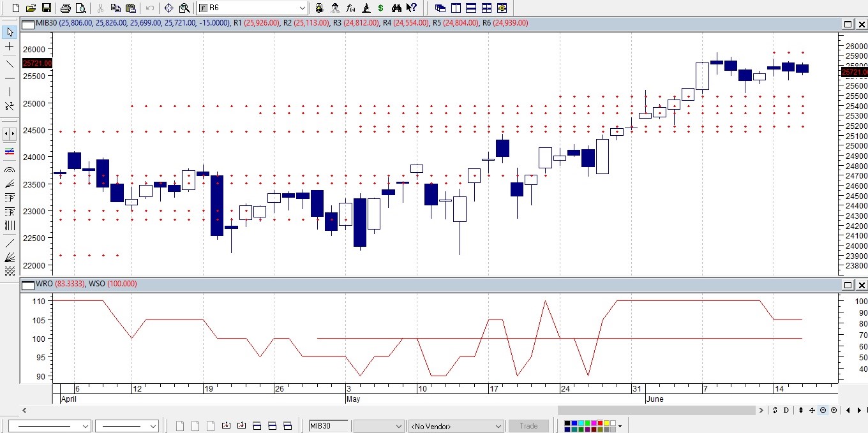Screen dimensions: 868x433
Task: Expand the color palette dropdown arrow
Action: (x=620, y=426)
